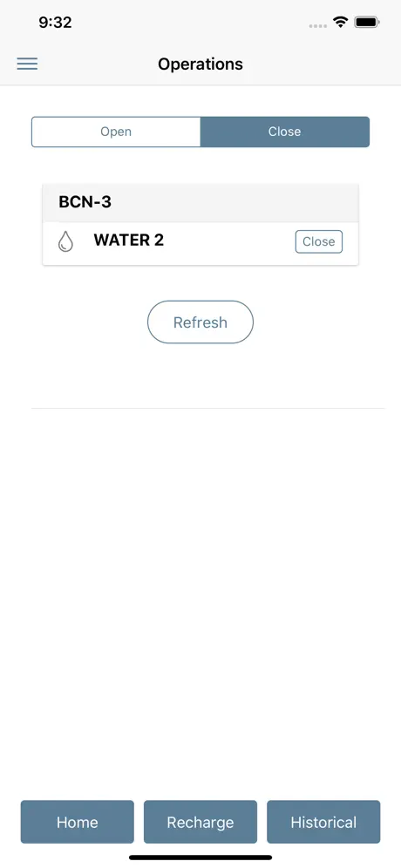Tap the horizontal divider line below Refresh
401x868 pixels.
pos(207,409)
